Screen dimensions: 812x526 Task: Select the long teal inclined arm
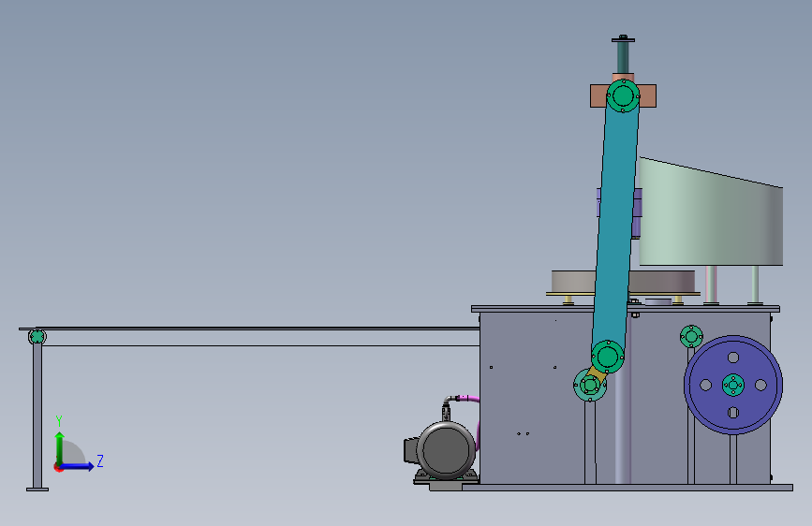615,226
